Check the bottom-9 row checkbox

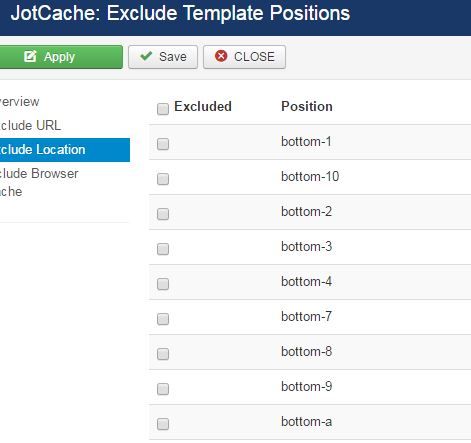click(x=163, y=389)
